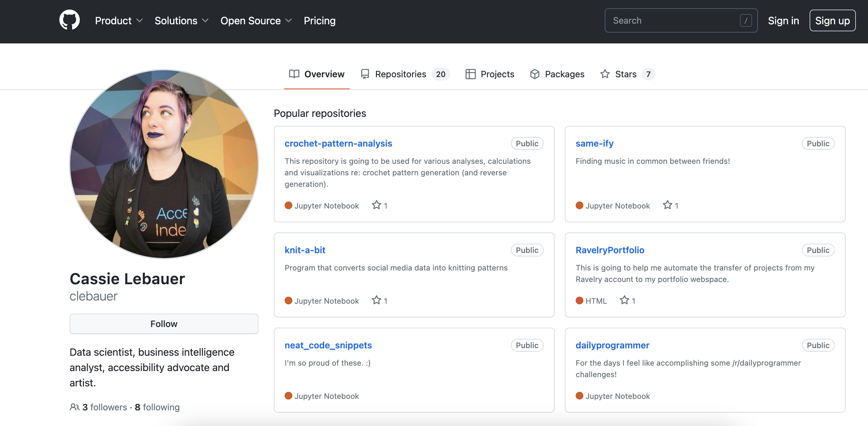Click the Packages cube icon
The image size is (868, 426).
click(x=535, y=74)
